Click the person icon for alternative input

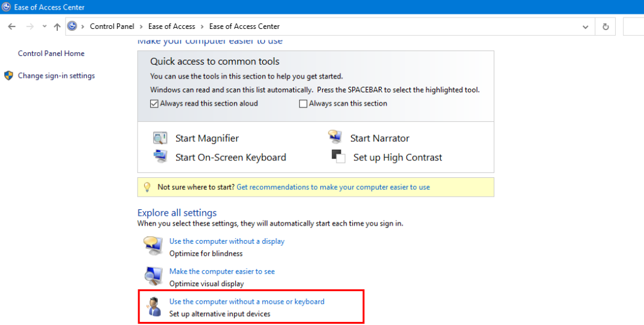click(x=153, y=307)
